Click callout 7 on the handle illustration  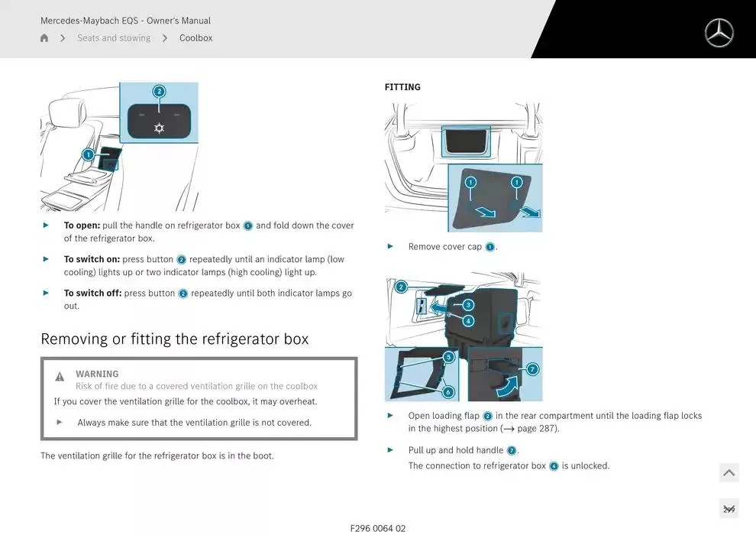pos(532,369)
